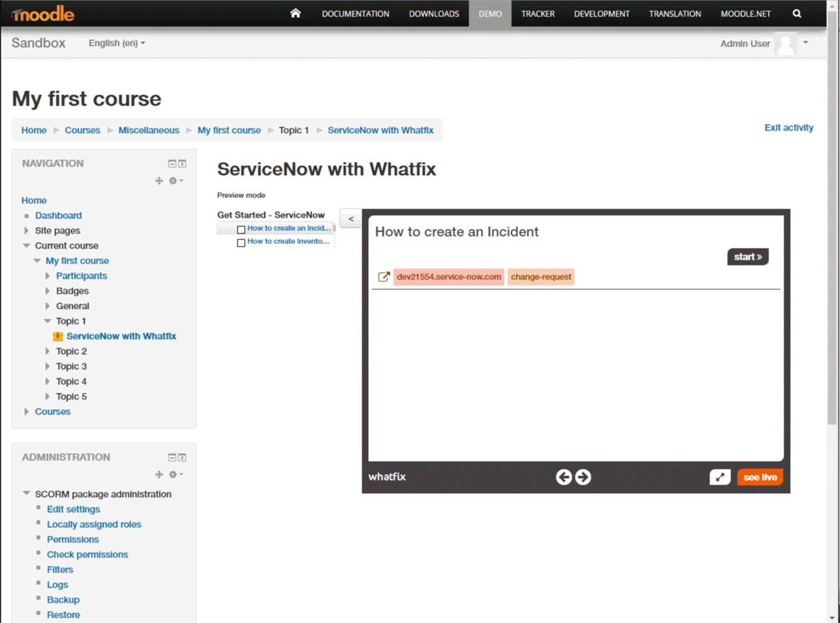Expand the Topic 3 tree node
The width and height of the screenshot is (840, 623).
click(47, 367)
